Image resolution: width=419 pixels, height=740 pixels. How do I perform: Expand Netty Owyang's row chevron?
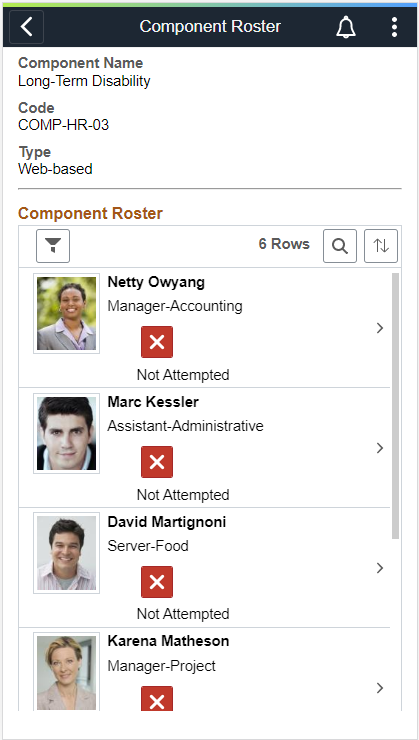coord(380,328)
